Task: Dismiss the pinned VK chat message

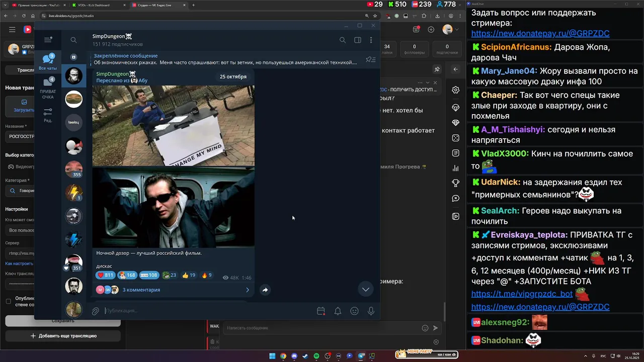Action: point(435,82)
